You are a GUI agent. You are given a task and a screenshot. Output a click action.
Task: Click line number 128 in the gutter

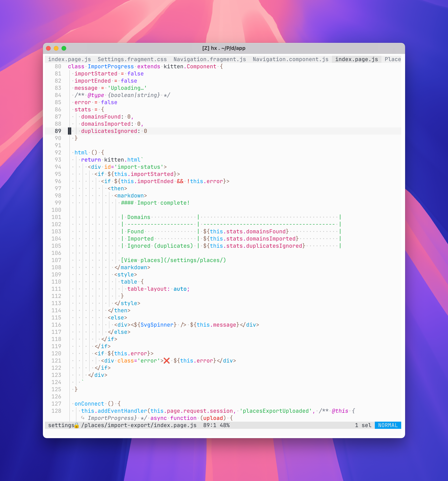coord(56,411)
